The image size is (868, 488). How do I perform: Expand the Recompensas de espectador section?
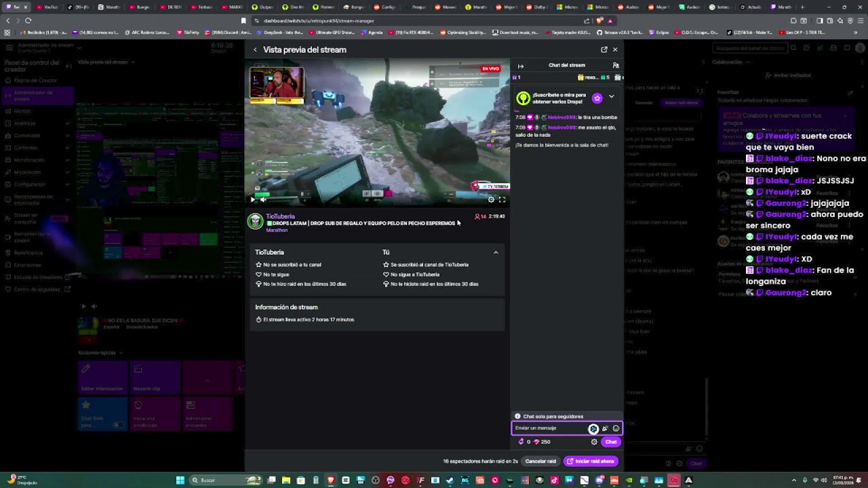click(x=38, y=200)
